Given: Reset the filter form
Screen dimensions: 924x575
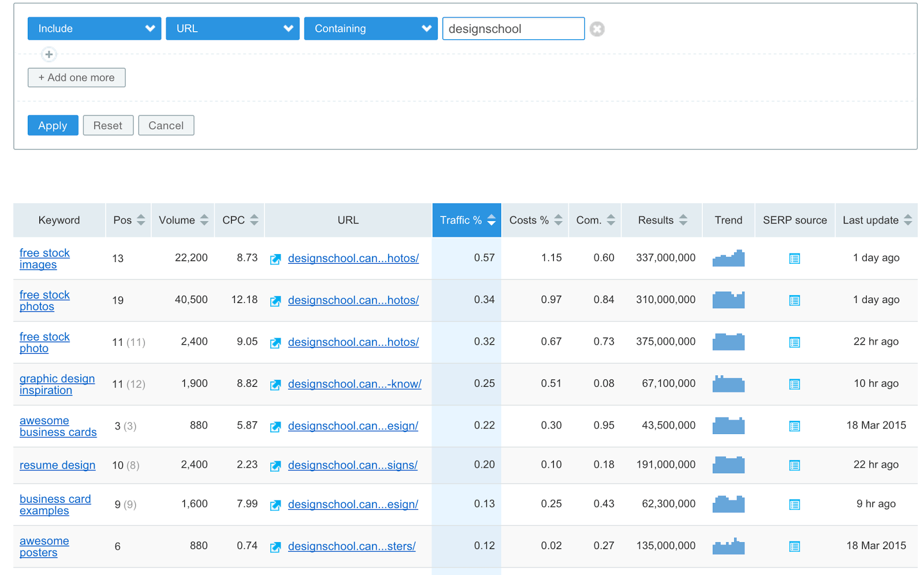Looking at the screenshot, I should pos(108,125).
